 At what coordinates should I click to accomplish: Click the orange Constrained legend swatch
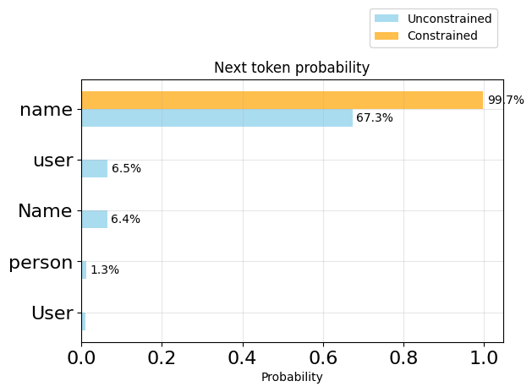(x=387, y=35)
